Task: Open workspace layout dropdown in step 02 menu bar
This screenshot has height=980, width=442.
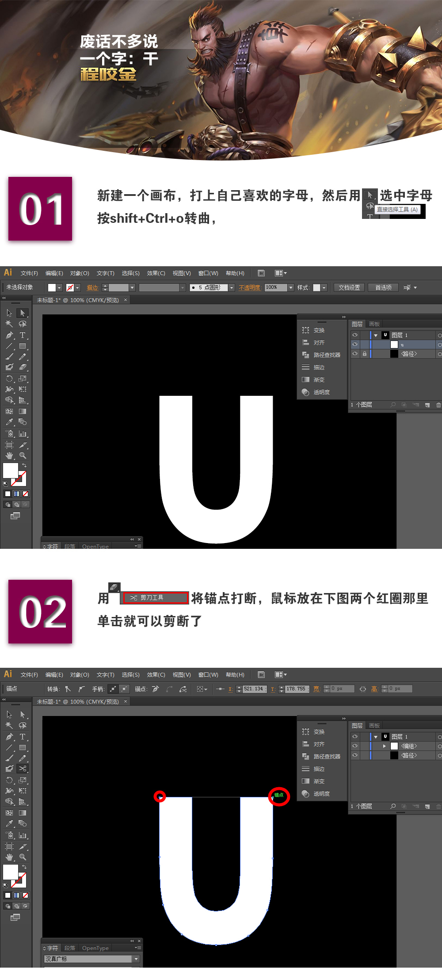Action: coord(281,674)
